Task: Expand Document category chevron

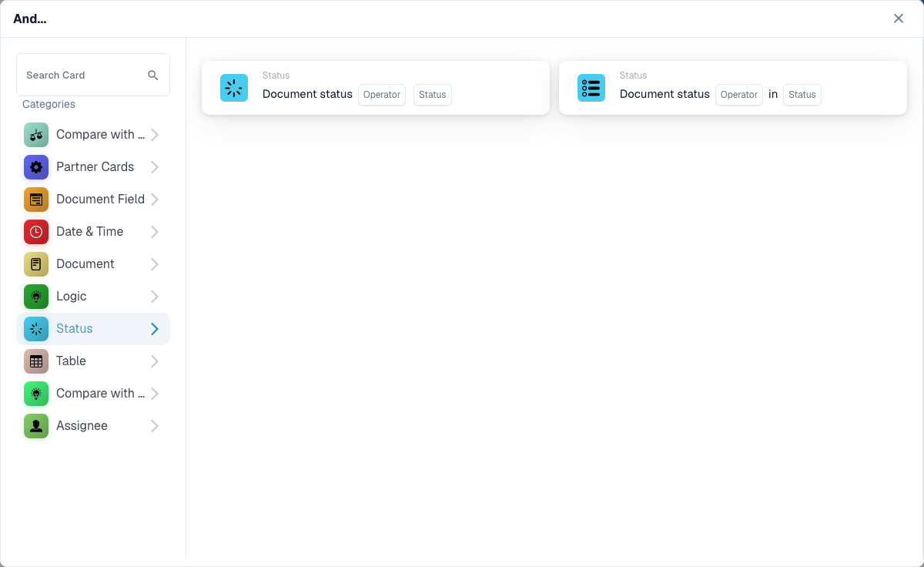Action: point(155,264)
